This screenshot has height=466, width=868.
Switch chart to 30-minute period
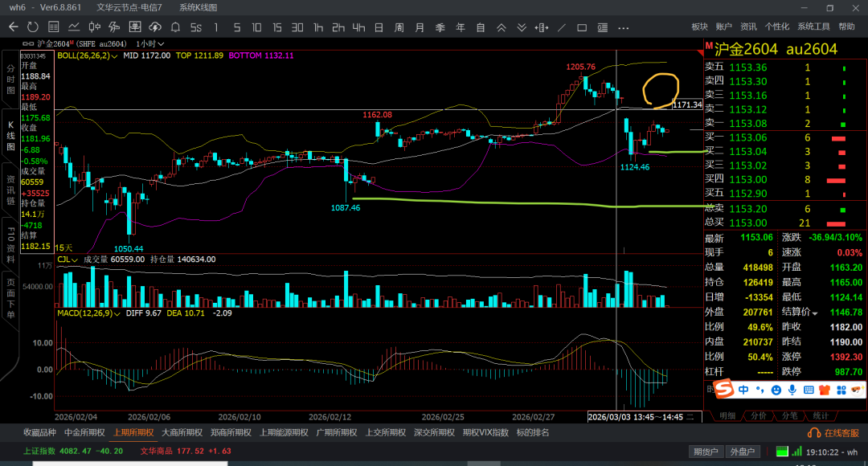pos(297,27)
